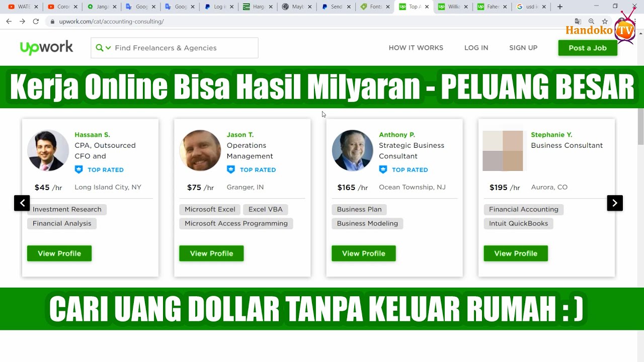Bookmark page using the star icon
Viewport: 644px width, 362px height.
click(x=605, y=22)
